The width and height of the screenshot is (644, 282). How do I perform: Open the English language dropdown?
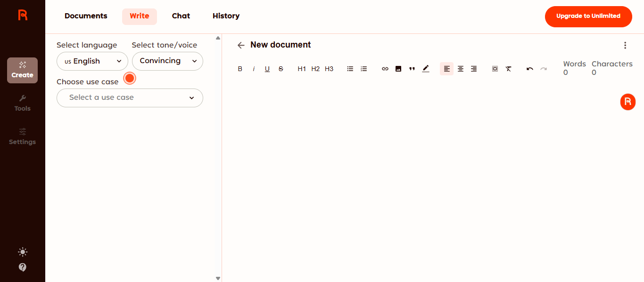[x=92, y=61]
